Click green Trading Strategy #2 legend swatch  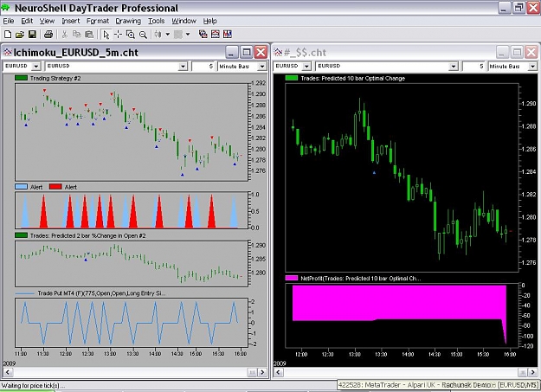[21, 78]
